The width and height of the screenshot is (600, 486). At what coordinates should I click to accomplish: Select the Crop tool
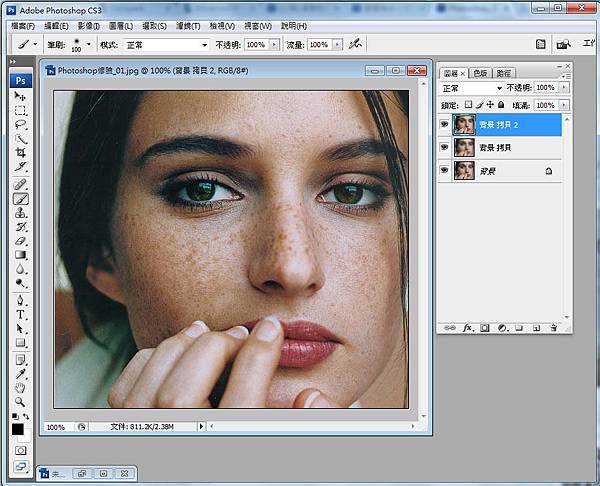(20, 153)
